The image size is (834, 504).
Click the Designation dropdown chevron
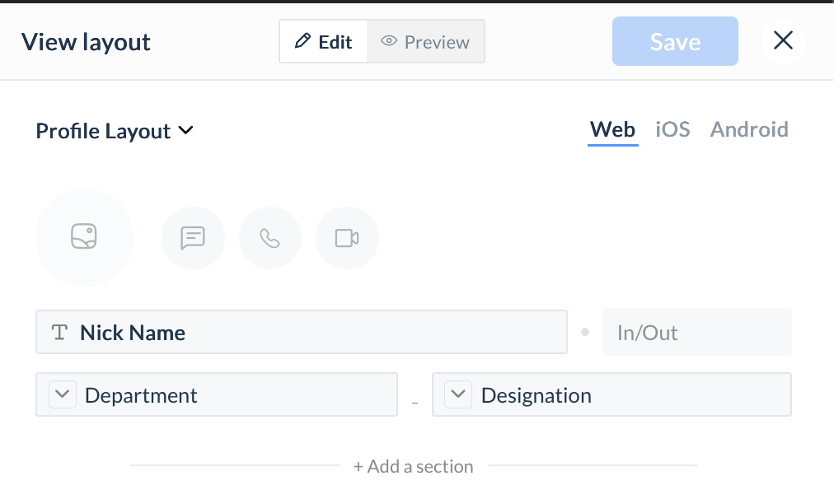point(458,394)
